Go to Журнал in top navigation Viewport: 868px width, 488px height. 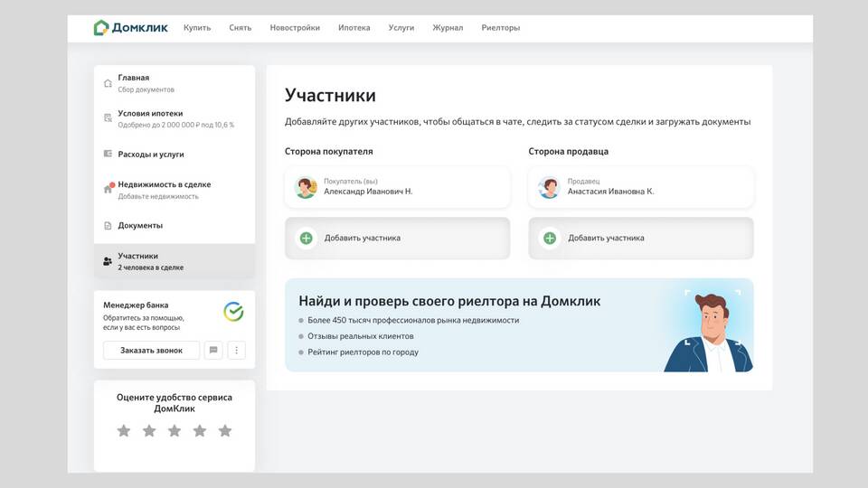pyautogui.click(x=448, y=28)
